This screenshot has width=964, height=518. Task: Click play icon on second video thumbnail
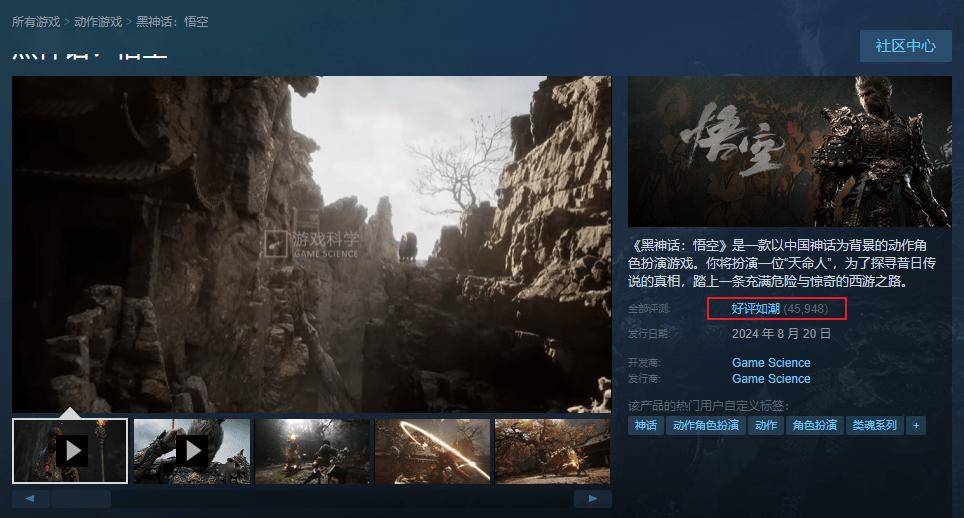pyautogui.click(x=192, y=451)
